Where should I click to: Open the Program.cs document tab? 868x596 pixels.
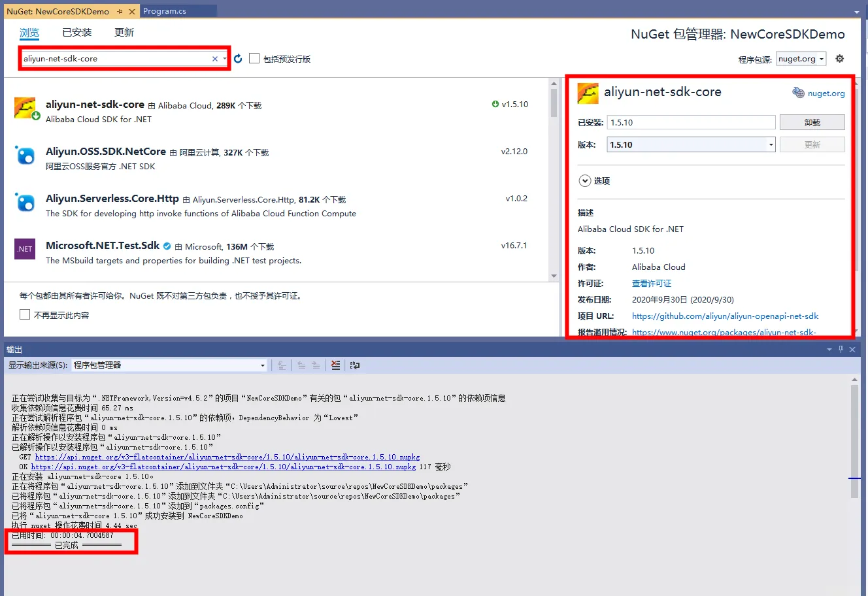(x=165, y=11)
